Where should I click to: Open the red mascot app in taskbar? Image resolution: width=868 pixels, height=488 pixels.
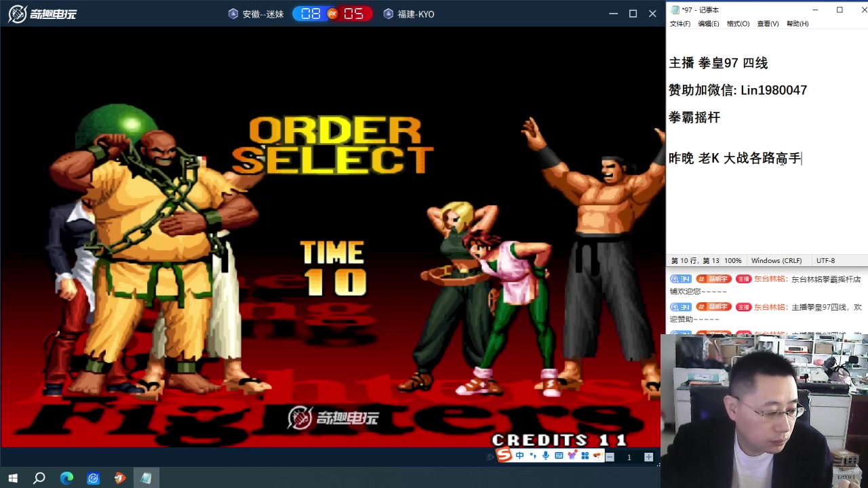120,478
